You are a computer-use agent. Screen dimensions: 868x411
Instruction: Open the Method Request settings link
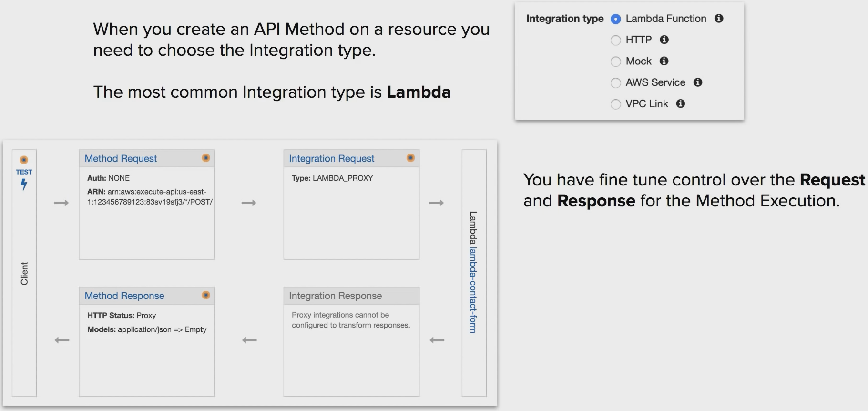pyautogui.click(x=121, y=159)
